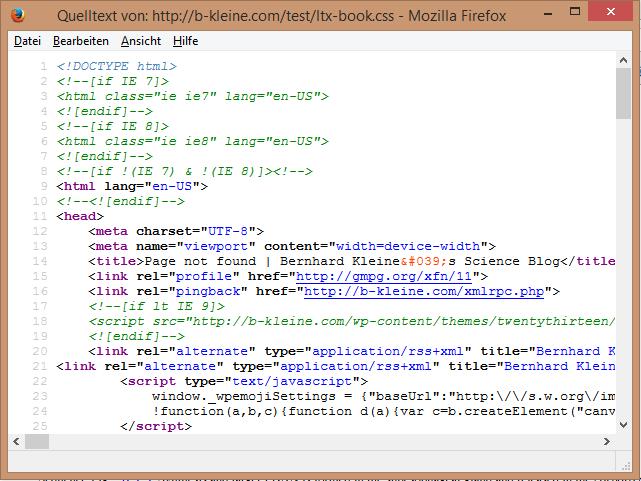The width and height of the screenshot is (641, 481).
Task: Click the Firefox icon in title bar
Action: [x=18, y=15]
